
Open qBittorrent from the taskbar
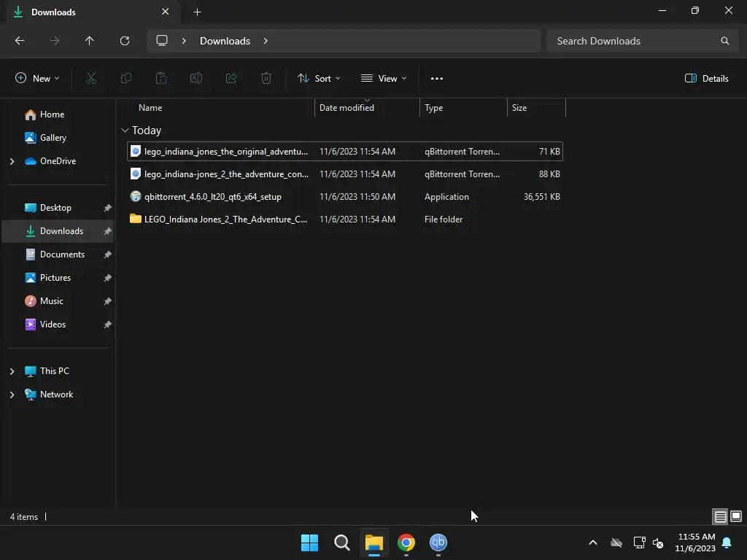pos(438,542)
